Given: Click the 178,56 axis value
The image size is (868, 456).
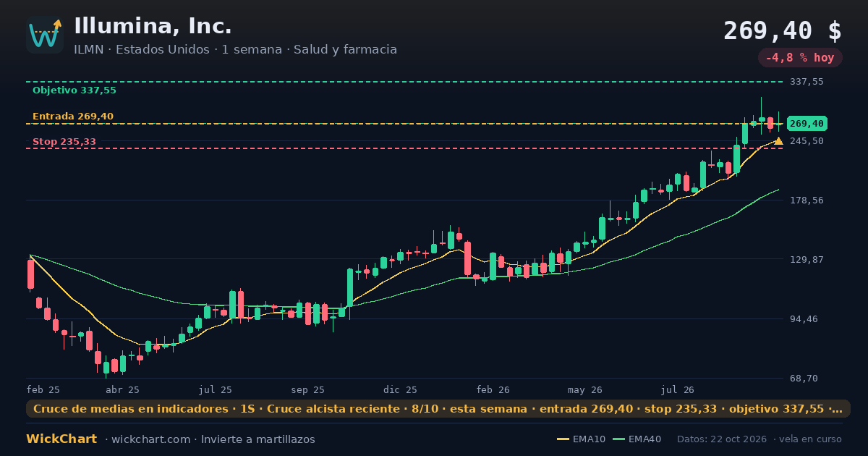Looking at the screenshot, I should pos(807,200).
